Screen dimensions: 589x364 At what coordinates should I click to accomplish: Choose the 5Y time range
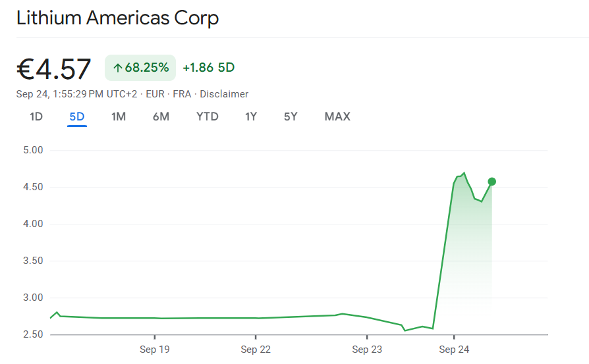coord(291,117)
